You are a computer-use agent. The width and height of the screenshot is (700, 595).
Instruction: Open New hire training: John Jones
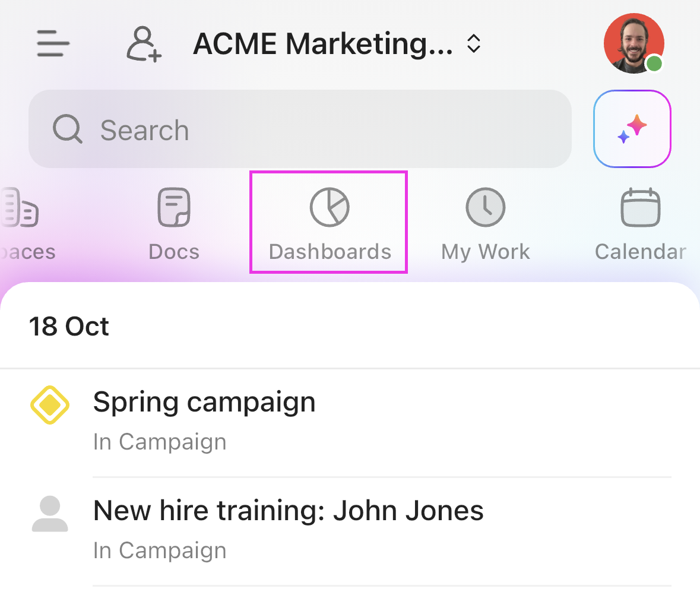[x=289, y=511]
